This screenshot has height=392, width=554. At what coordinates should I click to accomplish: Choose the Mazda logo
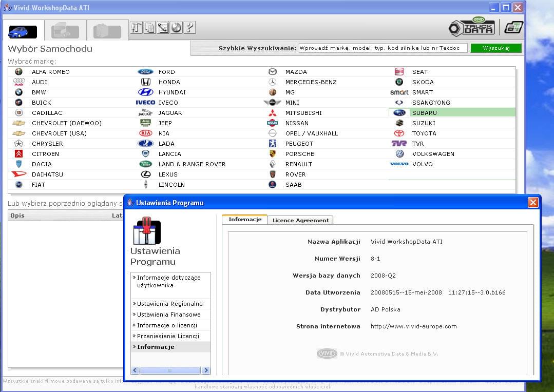(x=273, y=72)
